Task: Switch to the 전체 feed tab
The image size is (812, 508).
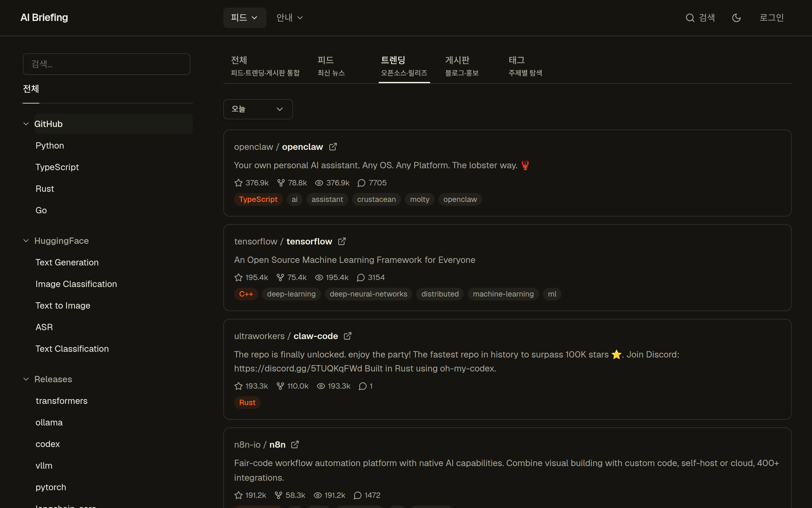Action: click(265, 66)
